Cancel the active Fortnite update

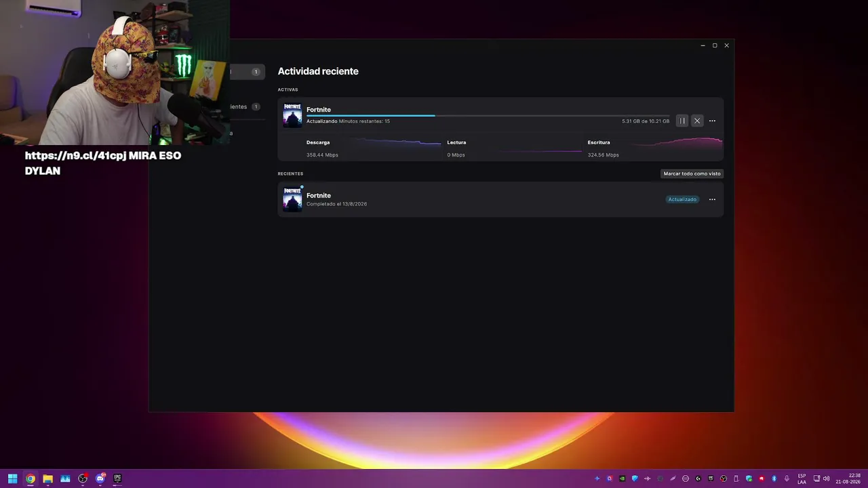point(697,121)
